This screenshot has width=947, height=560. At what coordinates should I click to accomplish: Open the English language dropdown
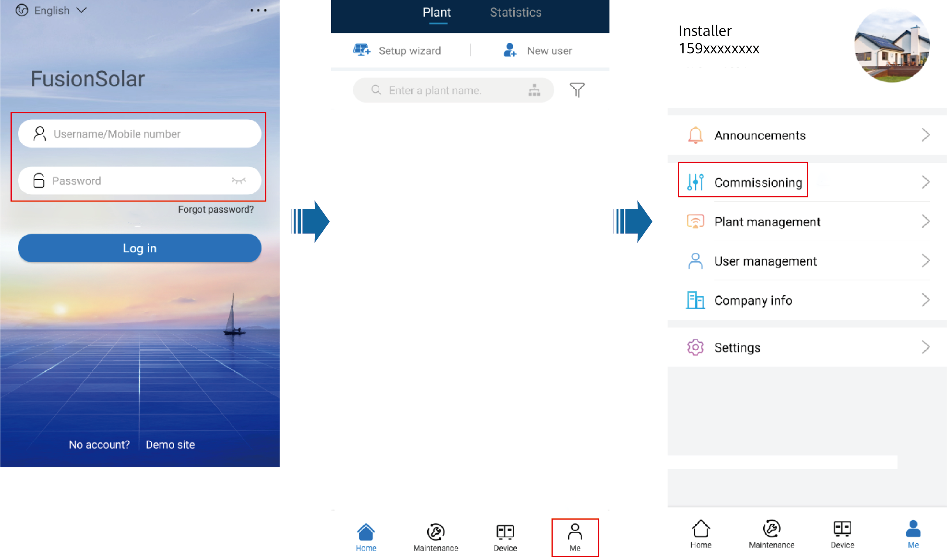[51, 11]
